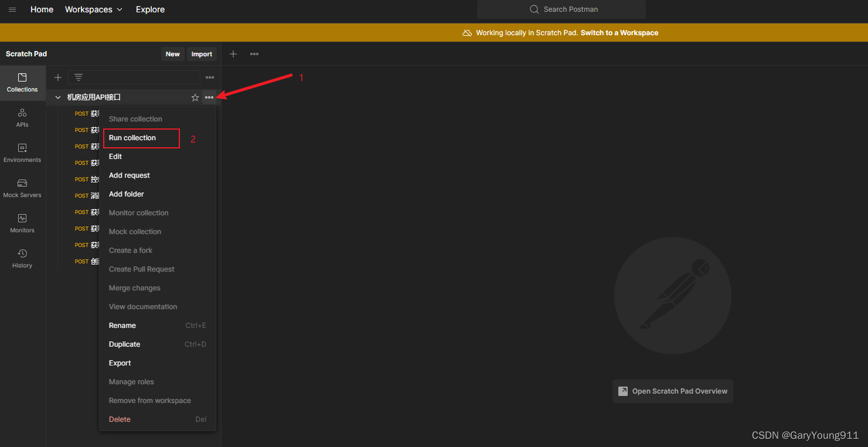
Task: Click the New button
Action: click(x=173, y=54)
